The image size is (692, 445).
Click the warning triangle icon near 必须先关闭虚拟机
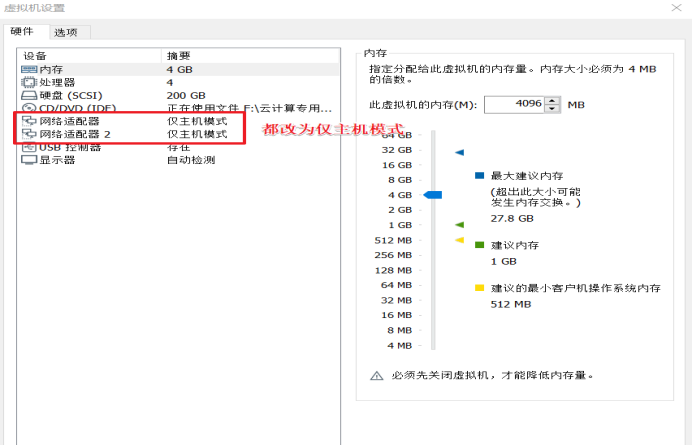376,376
